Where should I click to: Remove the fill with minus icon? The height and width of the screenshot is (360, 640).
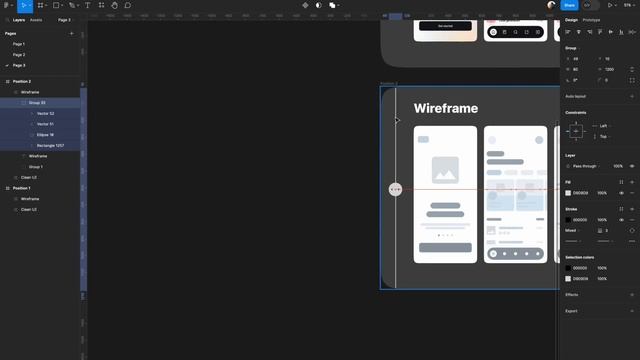click(x=632, y=193)
